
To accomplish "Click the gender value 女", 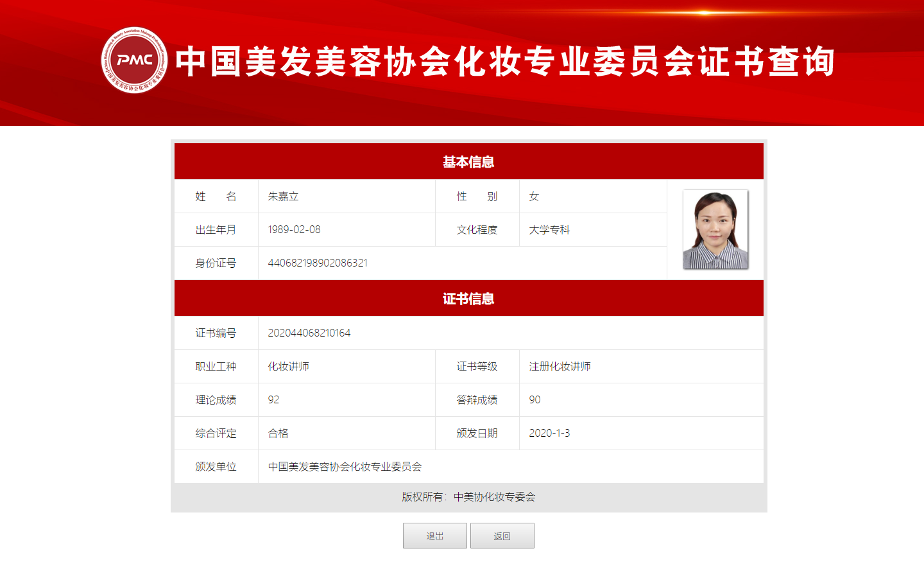I will click(x=534, y=197).
